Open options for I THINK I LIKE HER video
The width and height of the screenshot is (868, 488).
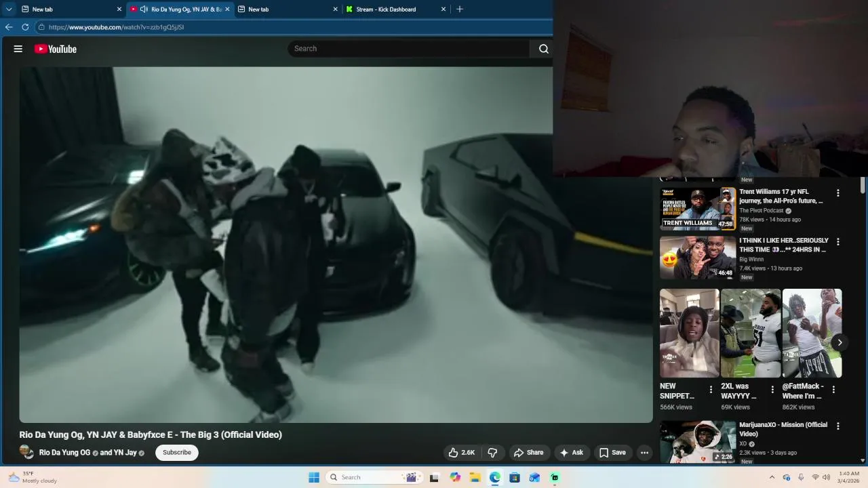838,242
